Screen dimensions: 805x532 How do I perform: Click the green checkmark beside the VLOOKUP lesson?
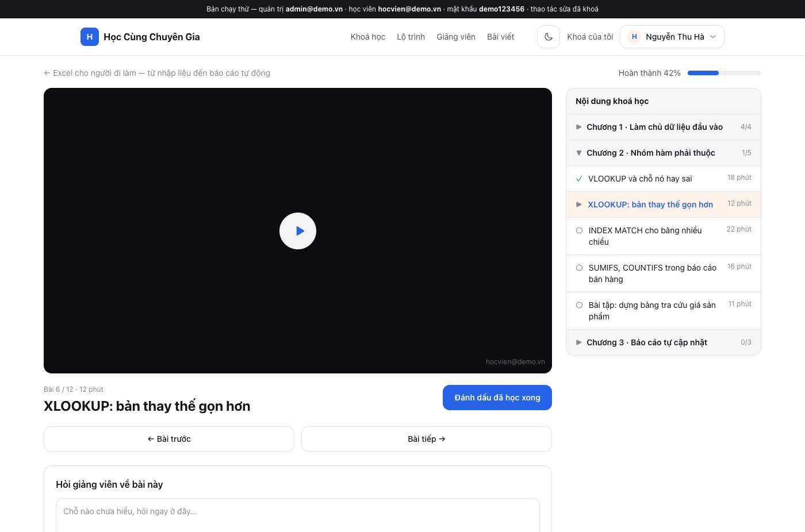tap(579, 179)
